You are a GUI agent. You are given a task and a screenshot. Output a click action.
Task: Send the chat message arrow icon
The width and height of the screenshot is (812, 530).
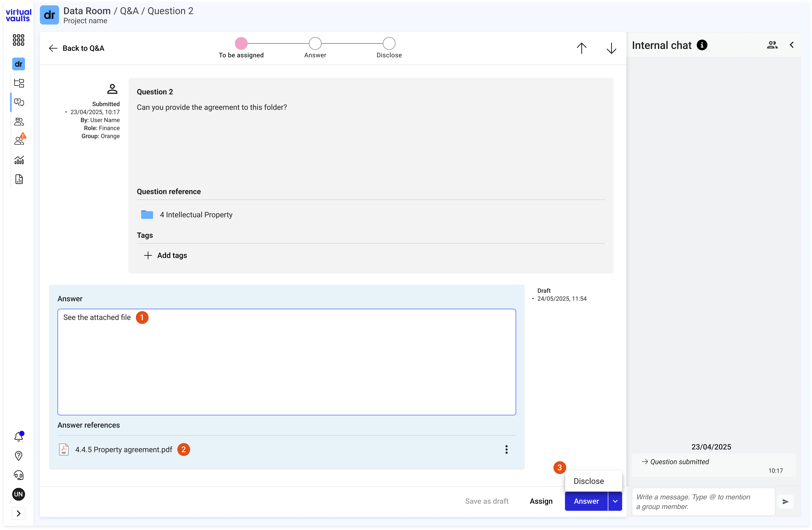pos(785,502)
